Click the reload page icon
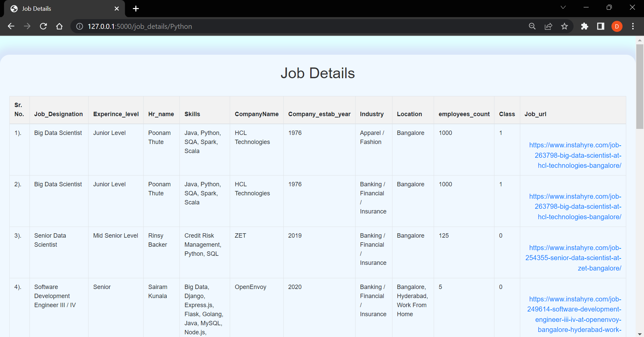The image size is (644, 337). tap(43, 26)
